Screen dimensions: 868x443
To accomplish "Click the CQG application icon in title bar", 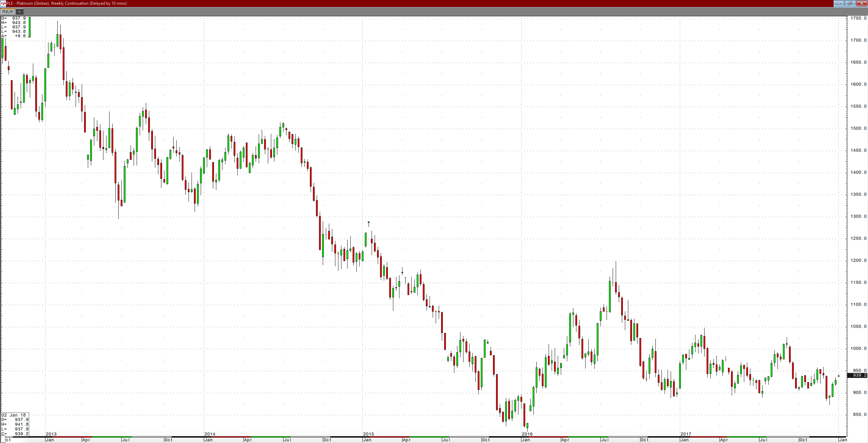I will coord(3,3).
